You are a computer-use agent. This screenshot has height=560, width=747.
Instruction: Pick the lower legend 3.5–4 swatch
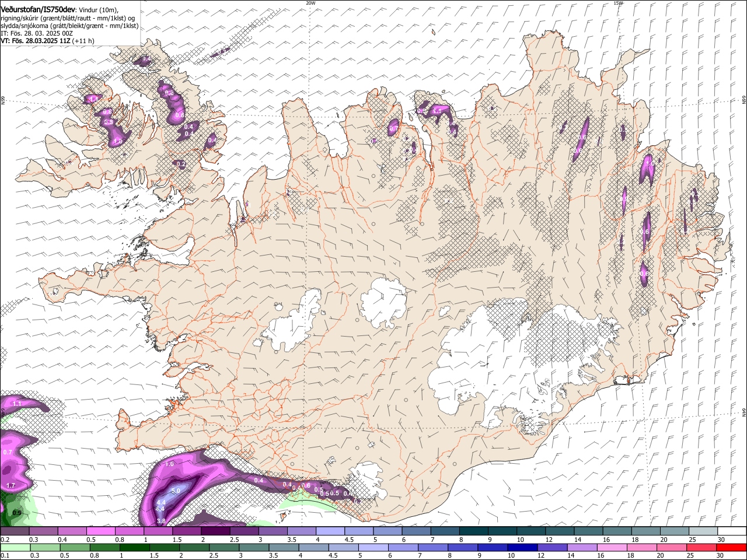(x=284, y=547)
